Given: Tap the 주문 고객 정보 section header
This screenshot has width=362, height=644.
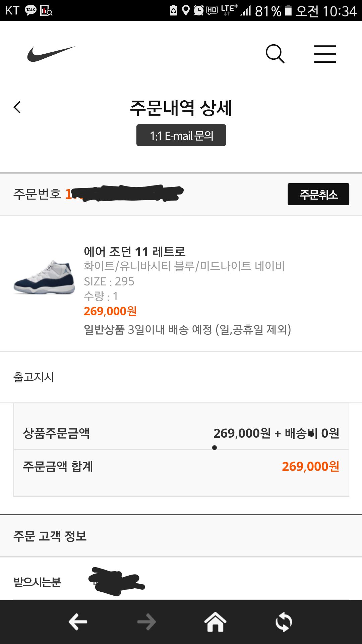Looking at the screenshot, I should (50, 536).
